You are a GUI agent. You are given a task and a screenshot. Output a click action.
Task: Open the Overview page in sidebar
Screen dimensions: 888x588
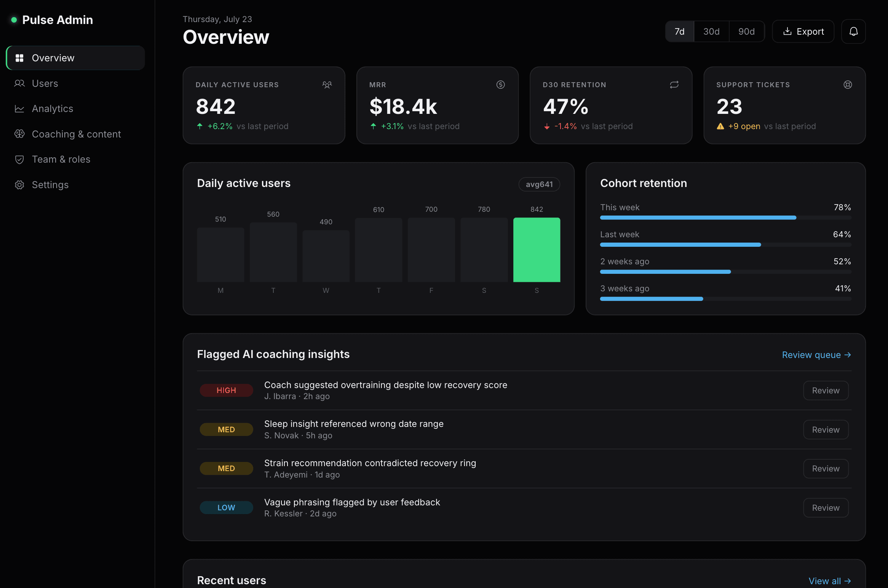coord(75,58)
